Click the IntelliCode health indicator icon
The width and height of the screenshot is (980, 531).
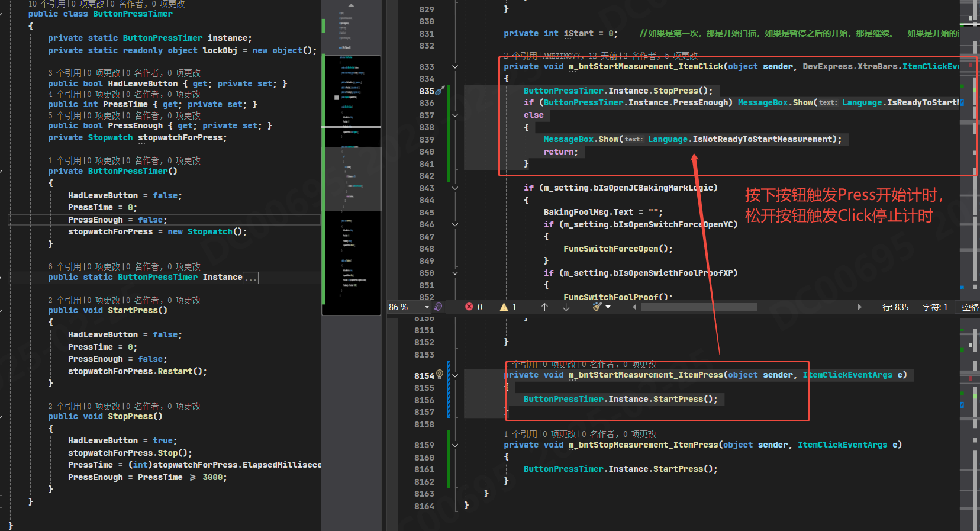pos(439,307)
